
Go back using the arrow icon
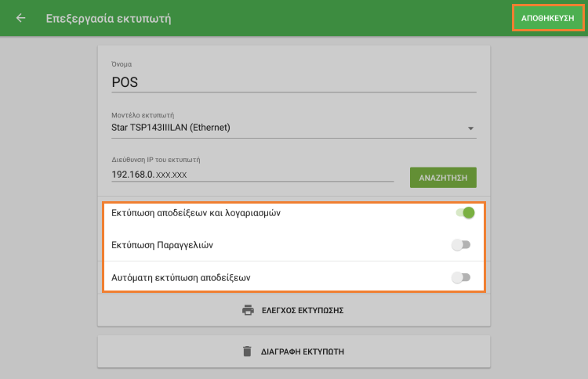click(20, 18)
